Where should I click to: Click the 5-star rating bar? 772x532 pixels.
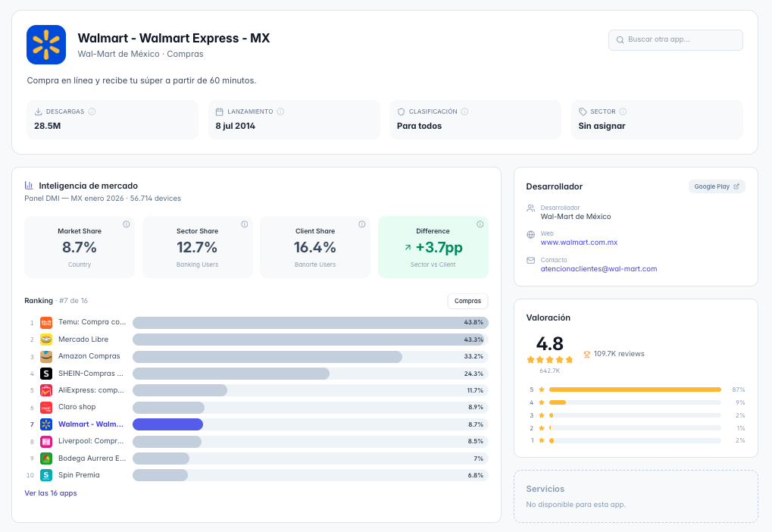(635, 390)
